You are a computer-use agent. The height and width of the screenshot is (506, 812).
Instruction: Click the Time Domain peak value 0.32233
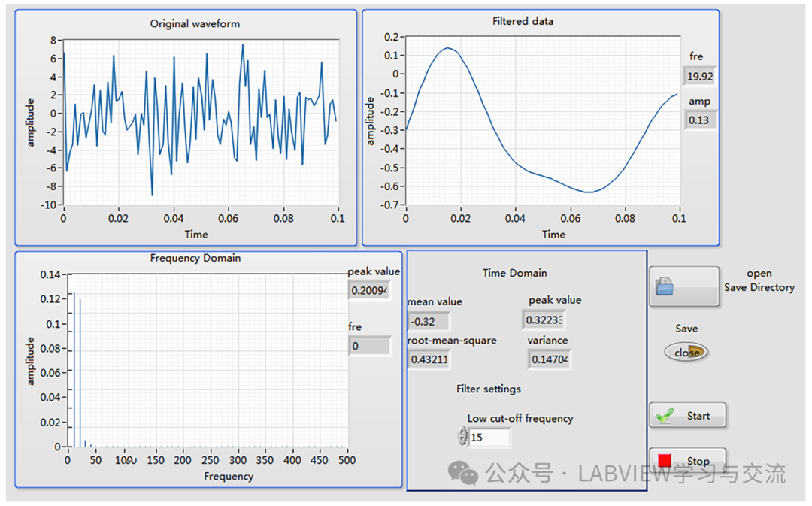tap(544, 320)
